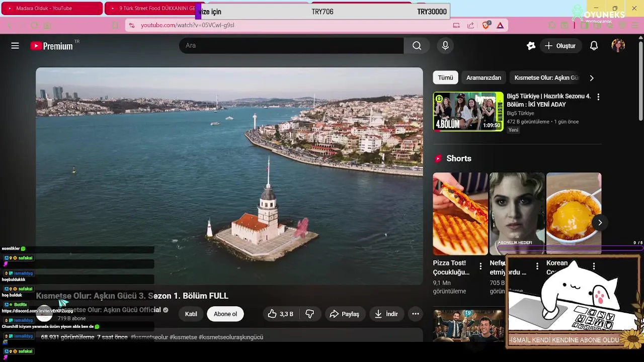Dislike the video with thumbs-down
Screen dimensions: 644x362
click(309, 314)
